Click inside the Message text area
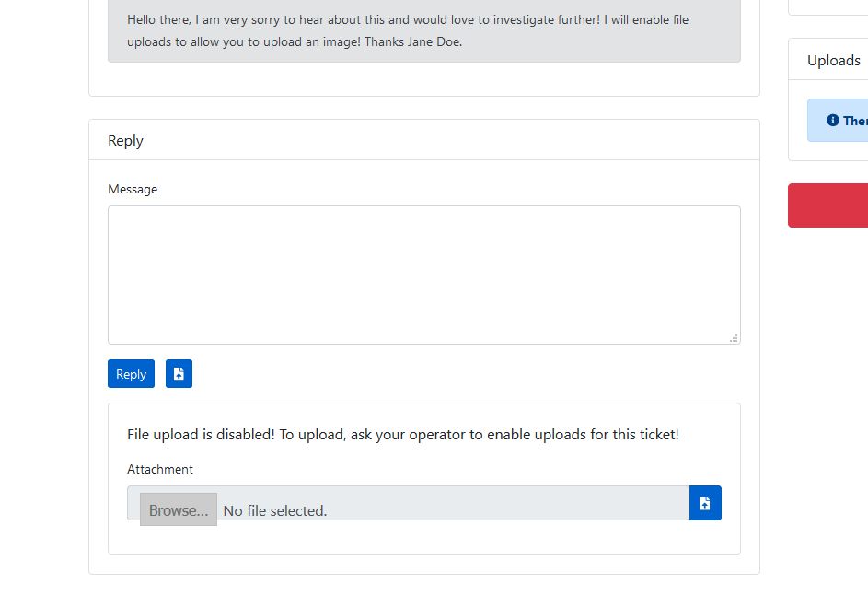868x608 pixels. point(423,275)
